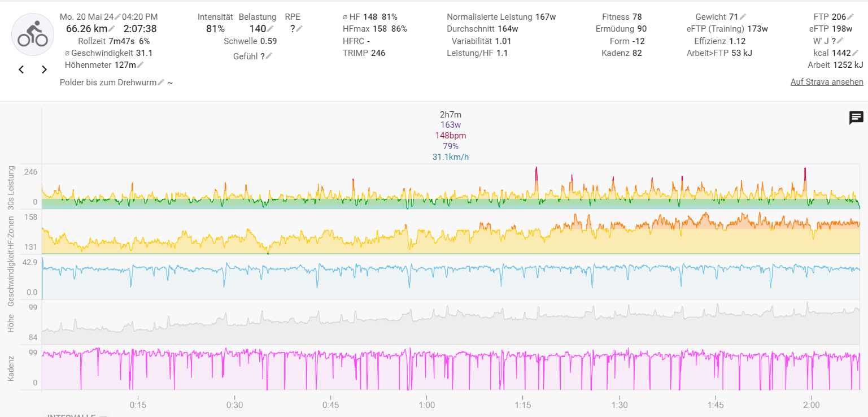Edit Gewicht 71 with pencil icon

tap(743, 17)
